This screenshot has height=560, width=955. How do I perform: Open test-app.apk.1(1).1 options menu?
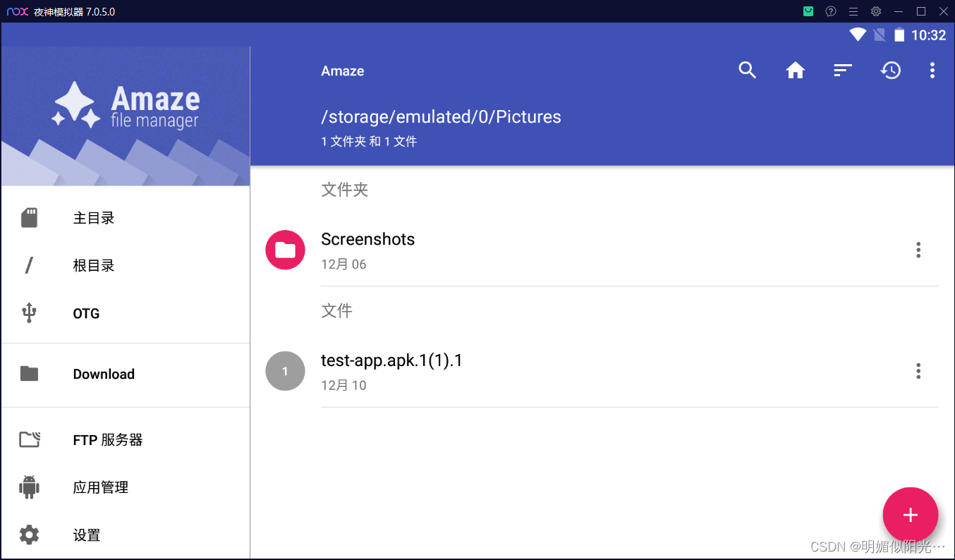pyautogui.click(x=918, y=371)
